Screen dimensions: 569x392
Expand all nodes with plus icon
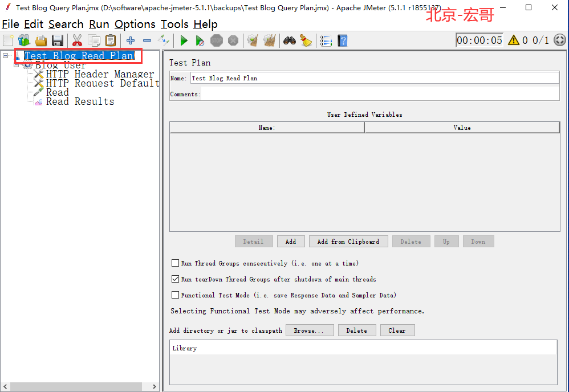(130, 40)
